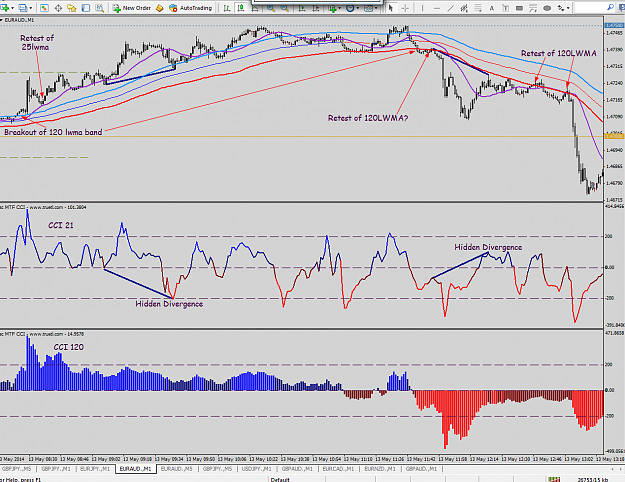The width and height of the screenshot is (625, 482).
Task: Show the Market Watch window
Action: [x=44, y=8]
